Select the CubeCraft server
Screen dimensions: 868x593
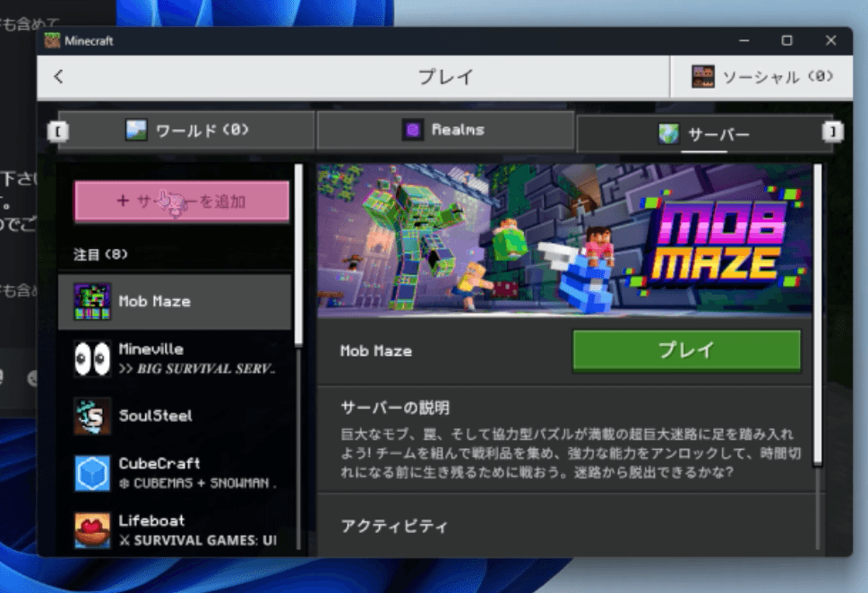(x=175, y=473)
